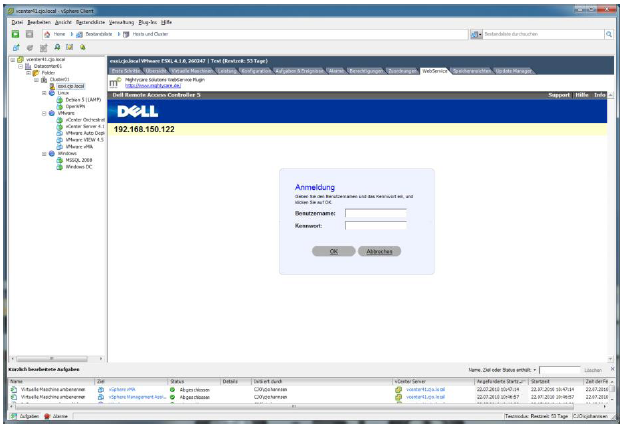Open the search scope dropdown arrow
The image size is (623, 427).
coord(480,35)
